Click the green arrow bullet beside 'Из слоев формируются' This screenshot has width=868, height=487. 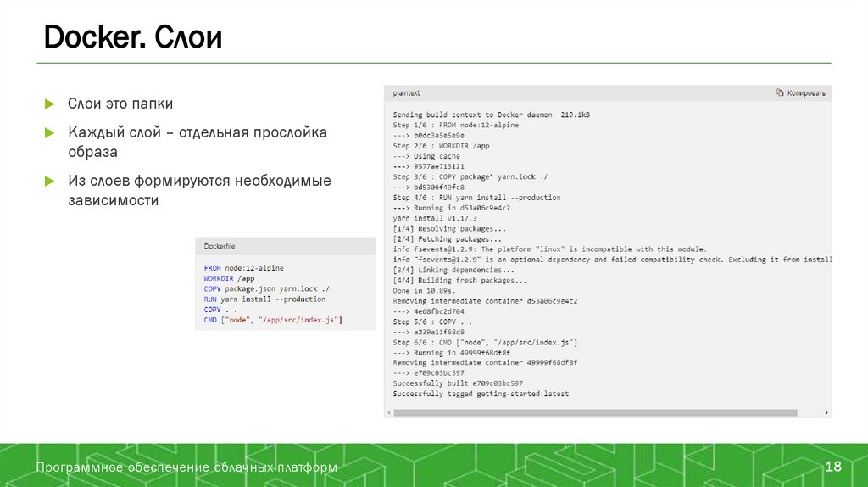point(49,181)
